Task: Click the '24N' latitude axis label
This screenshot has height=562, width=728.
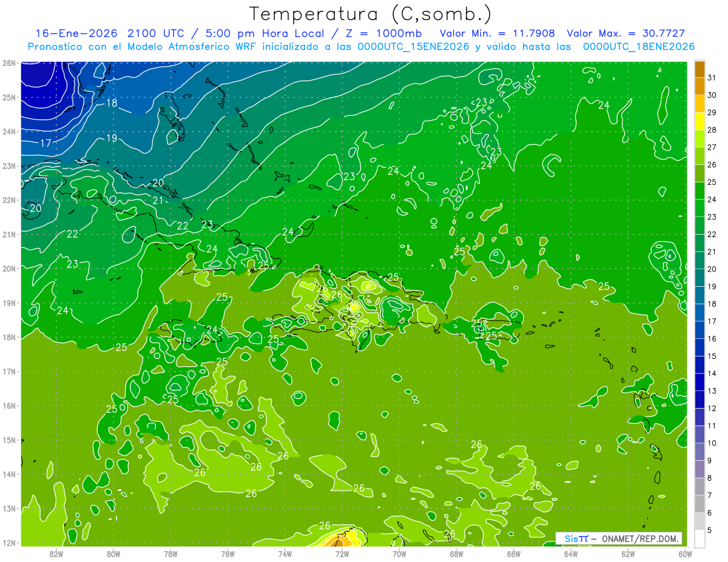Action: pos(8,131)
